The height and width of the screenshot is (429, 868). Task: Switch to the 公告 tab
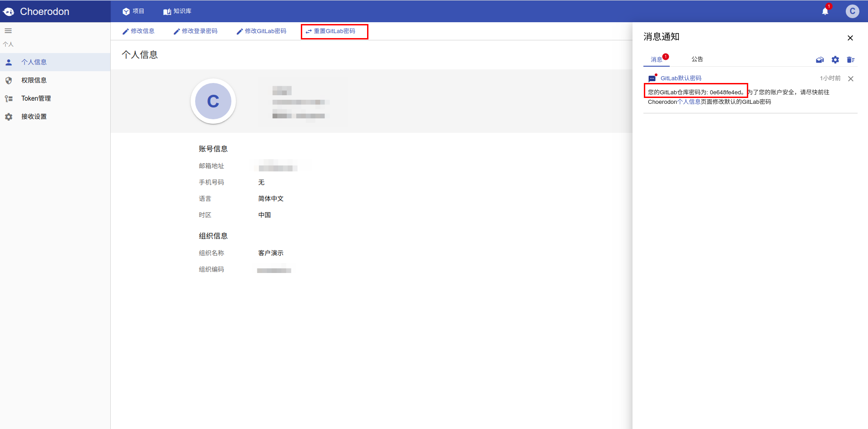coord(697,59)
